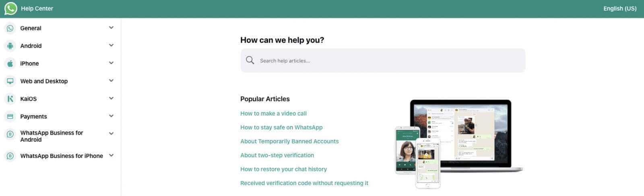Click the KaiOS K icon
This screenshot has width=644, height=196.
10,99
